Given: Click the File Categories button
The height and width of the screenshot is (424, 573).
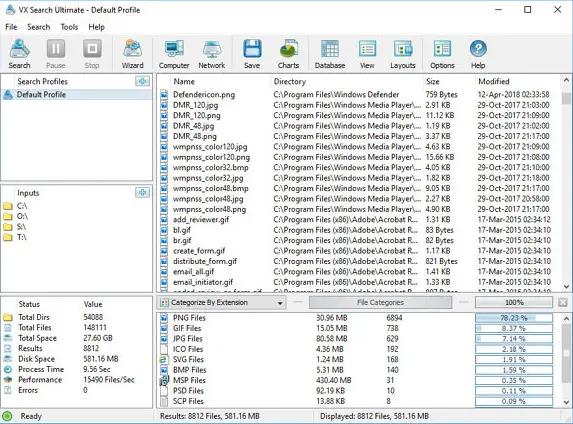Looking at the screenshot, I should coord(380,303).
